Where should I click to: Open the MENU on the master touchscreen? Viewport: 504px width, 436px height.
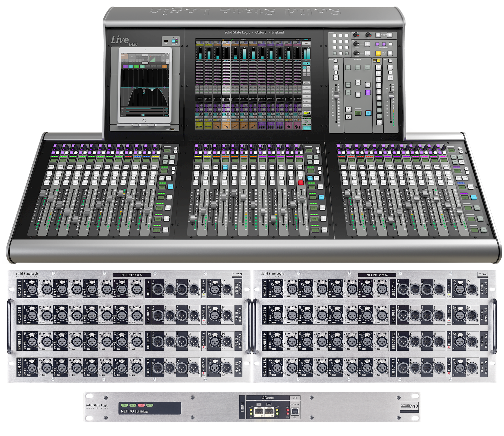click(306, 44)
